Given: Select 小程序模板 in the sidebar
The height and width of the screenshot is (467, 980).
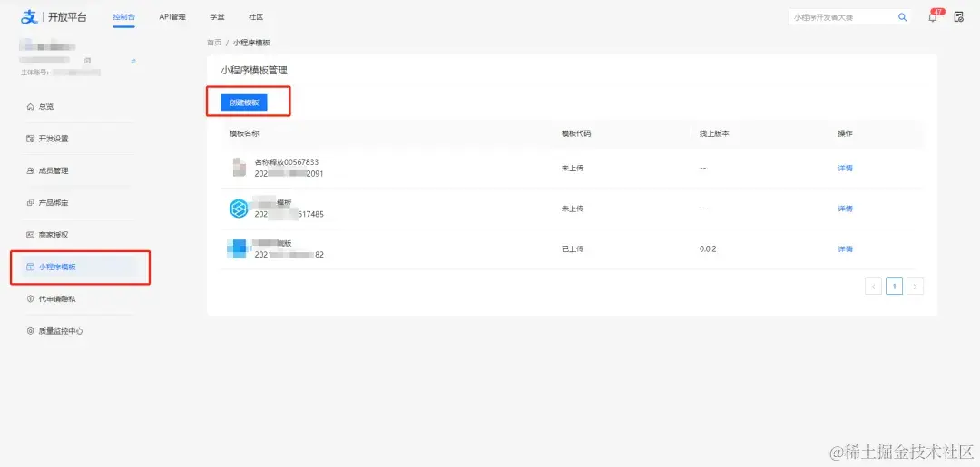Looking at the screenshot, I should click(x=80, y=268).
